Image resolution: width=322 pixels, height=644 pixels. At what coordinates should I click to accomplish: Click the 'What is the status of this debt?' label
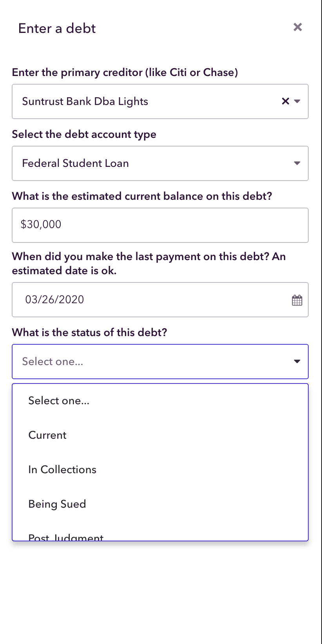(x=90, y=333)
